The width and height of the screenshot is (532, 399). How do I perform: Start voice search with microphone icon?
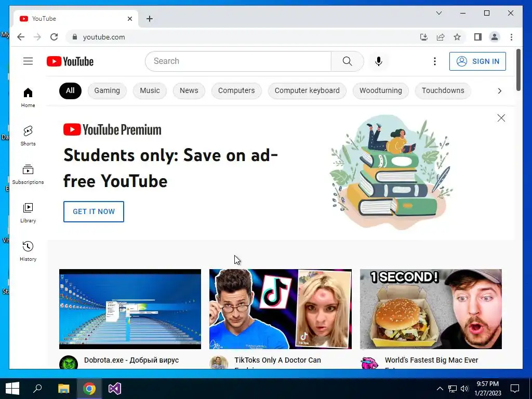click(379, 61)
